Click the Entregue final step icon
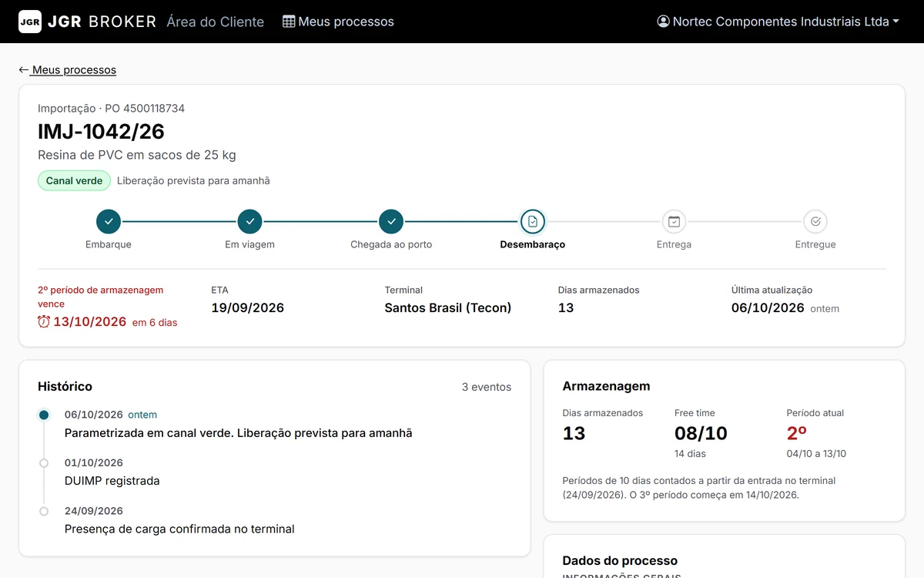Screen dimensions: 924x578 pos(815,222)
